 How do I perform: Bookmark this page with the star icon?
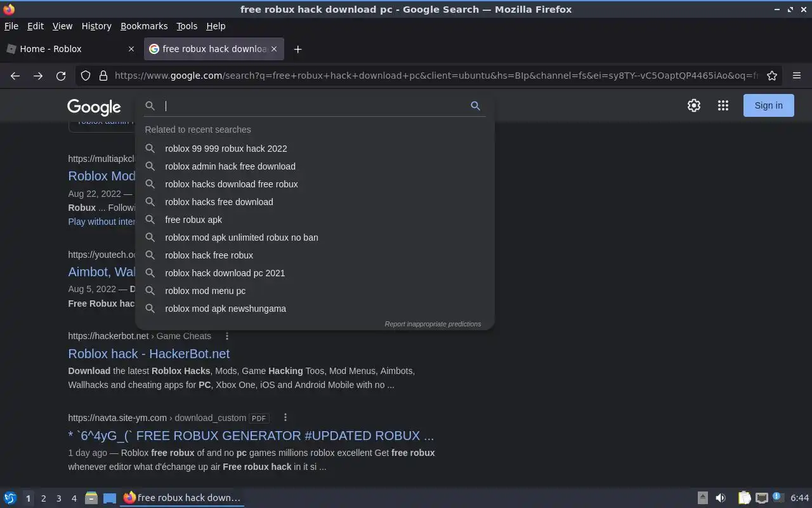pos(772,76)
